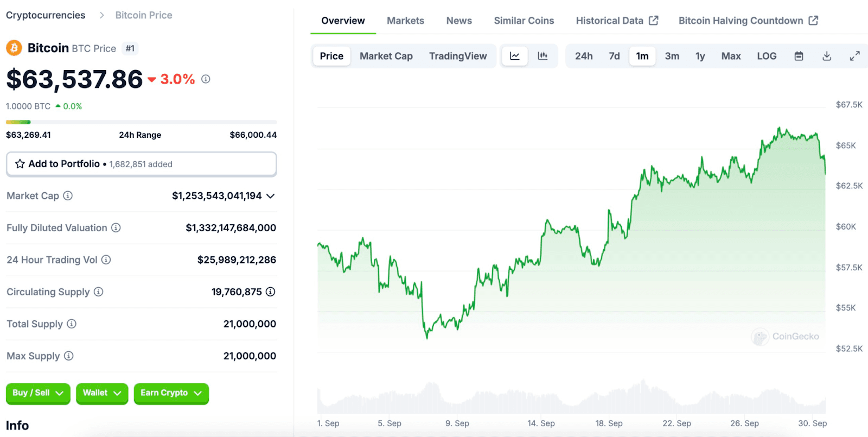Open the Buy / Sell dropdown
This screenshot has width=868, height=437.
pos(38,393)
